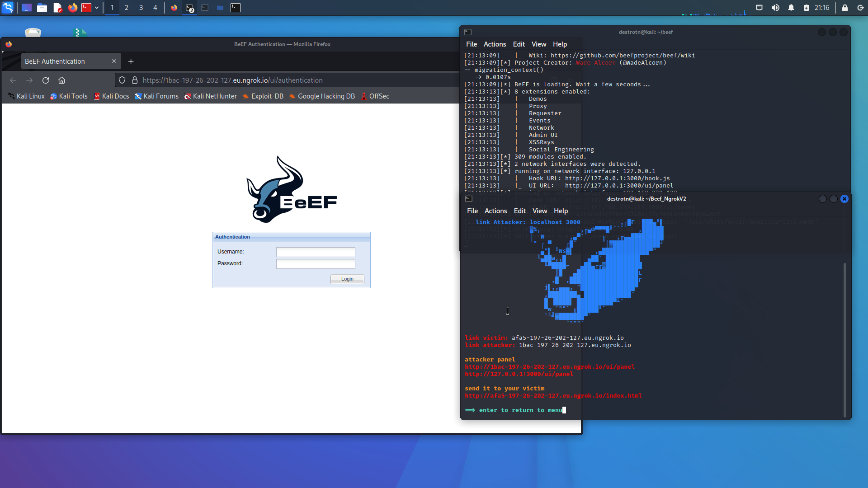The image size is (868, 488).
Task: Click the victim index.html URL text
Action: click(553, 396)
